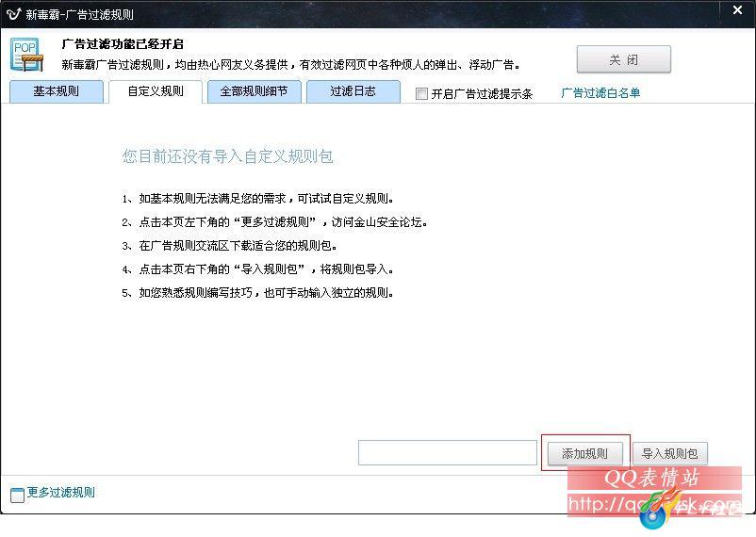Click the rule text input field
This screenshot has height=537, width=756.
click(448, 452)
